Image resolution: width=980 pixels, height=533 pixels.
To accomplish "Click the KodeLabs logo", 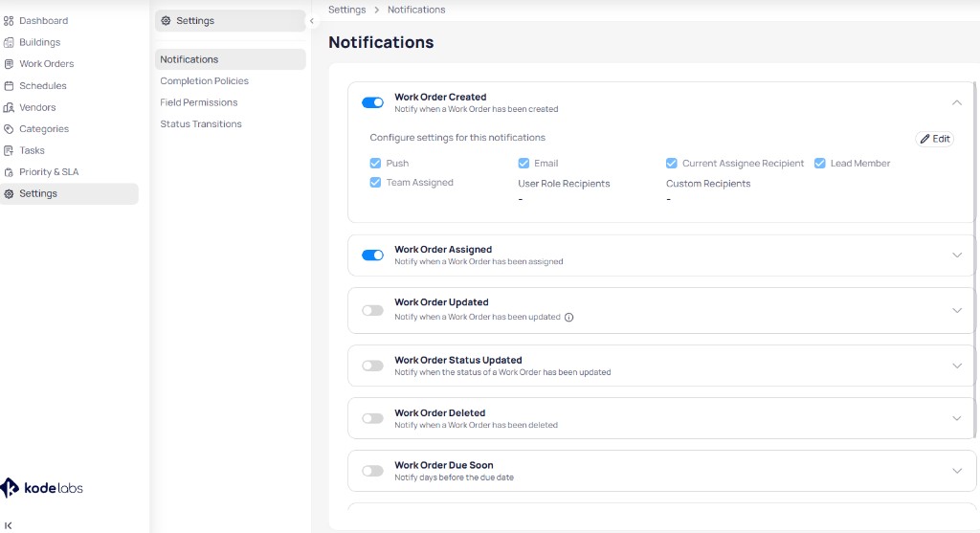I will pos(41,488).
